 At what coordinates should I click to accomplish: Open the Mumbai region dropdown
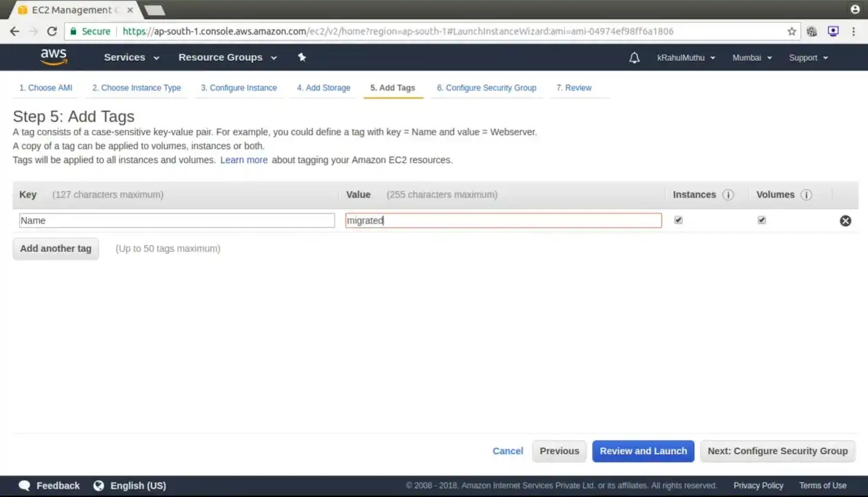(x=752, y=58)
